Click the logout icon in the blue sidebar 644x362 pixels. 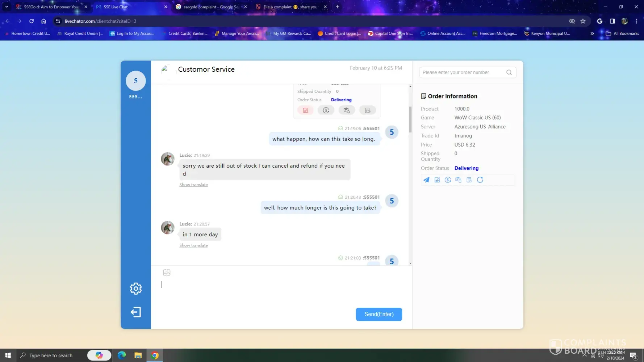click(136, 312)
